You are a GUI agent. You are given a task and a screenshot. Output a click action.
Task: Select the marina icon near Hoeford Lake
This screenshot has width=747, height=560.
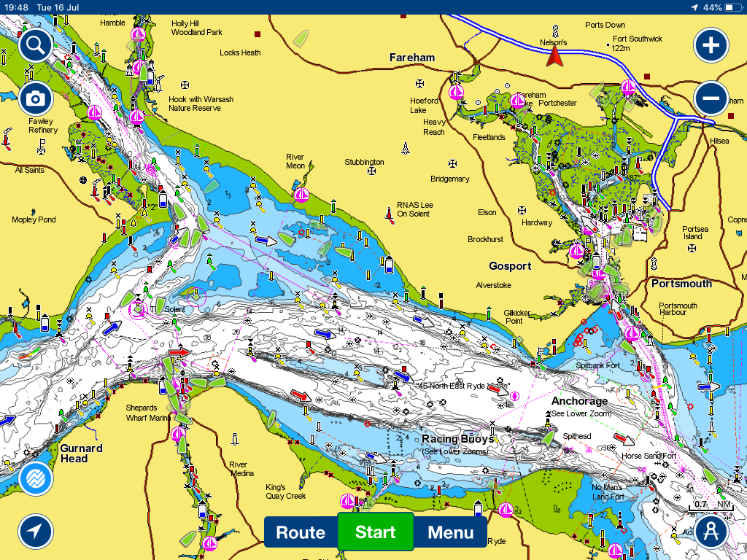tap(456, 93)
